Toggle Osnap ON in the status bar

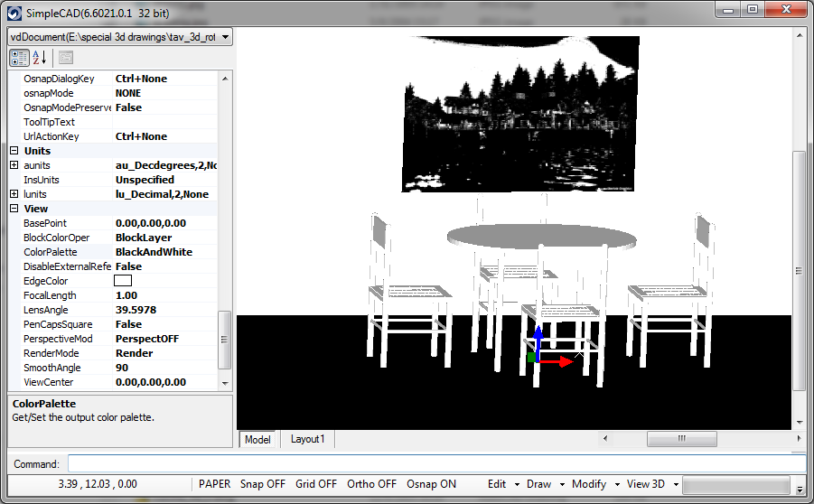431,484
